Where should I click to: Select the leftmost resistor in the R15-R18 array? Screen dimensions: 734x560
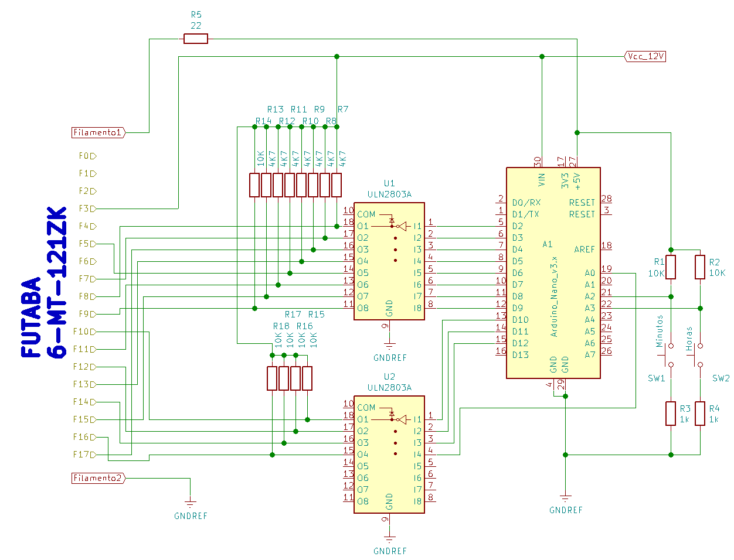272,378
